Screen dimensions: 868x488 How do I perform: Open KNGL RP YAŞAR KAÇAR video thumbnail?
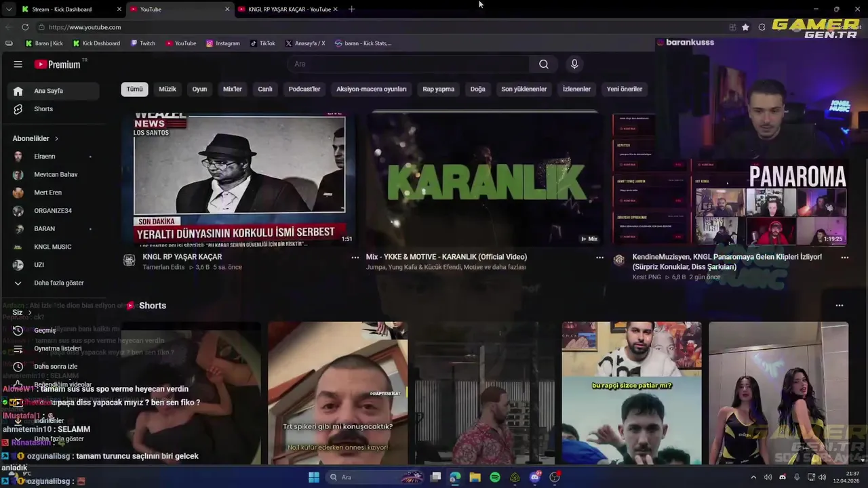[239, 179]
